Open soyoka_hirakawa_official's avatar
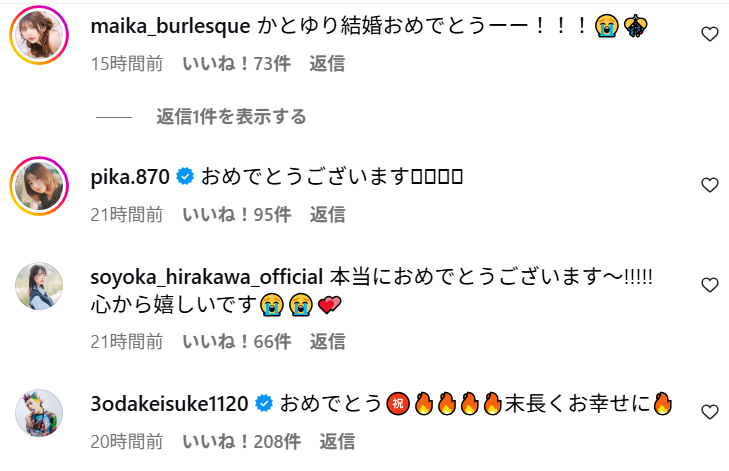Viewport: 729px width, 471px height. pyautogui.click(x=39, y=285)
